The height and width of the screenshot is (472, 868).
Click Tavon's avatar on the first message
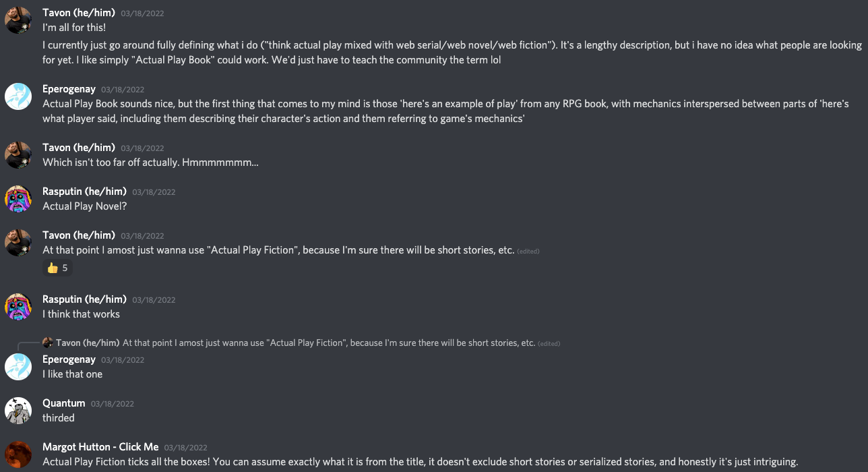pos(18,20)
